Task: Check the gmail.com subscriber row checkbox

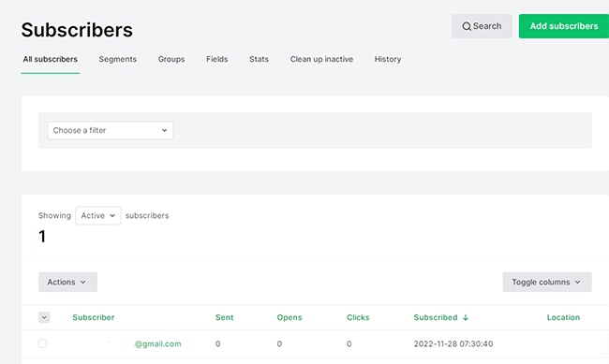Action: coord(43,343)
